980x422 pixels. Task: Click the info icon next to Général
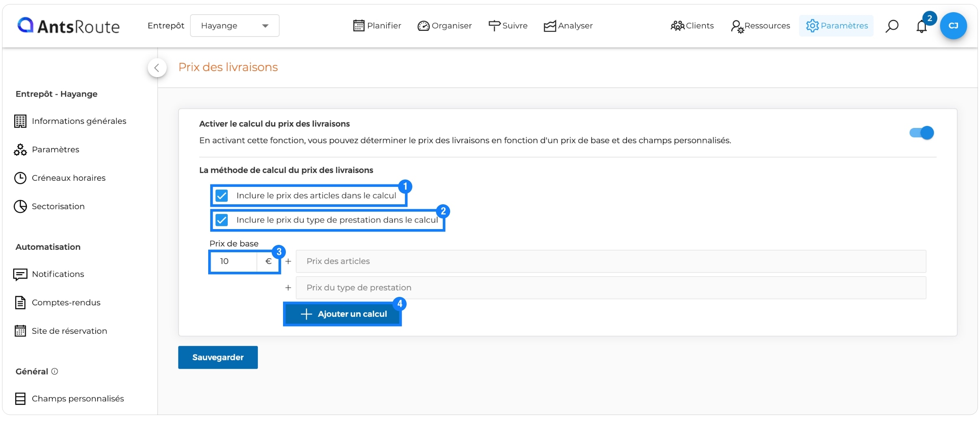(54, 371)
